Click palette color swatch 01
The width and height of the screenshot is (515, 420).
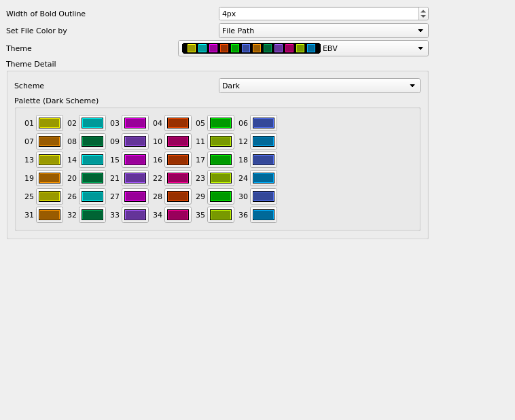coord(50,123)
